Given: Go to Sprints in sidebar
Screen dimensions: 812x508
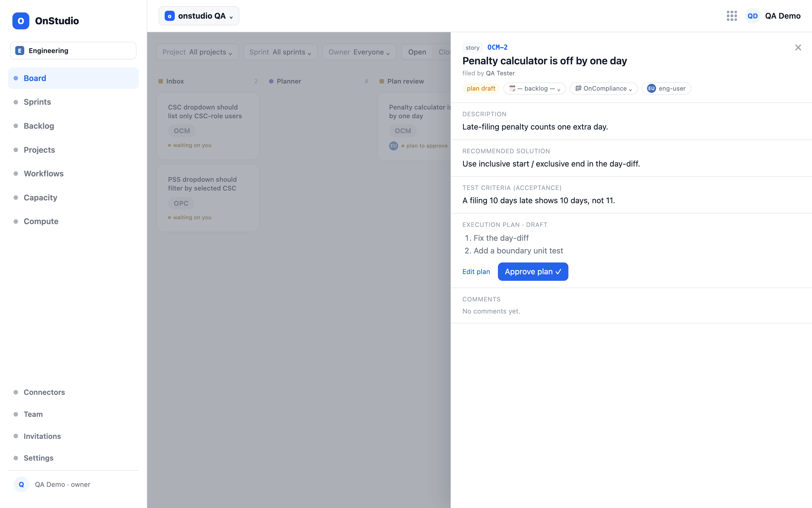Looking at the screenshot, I should pos(73,102).
